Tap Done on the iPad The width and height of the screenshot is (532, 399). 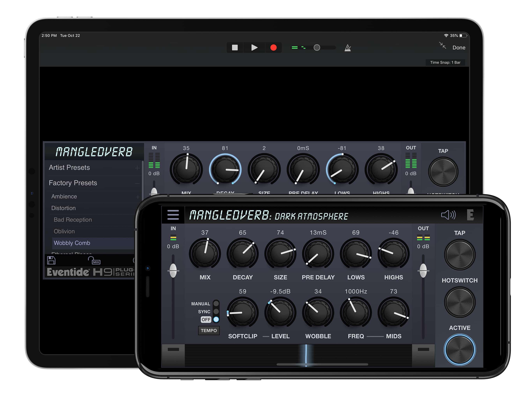459,48
